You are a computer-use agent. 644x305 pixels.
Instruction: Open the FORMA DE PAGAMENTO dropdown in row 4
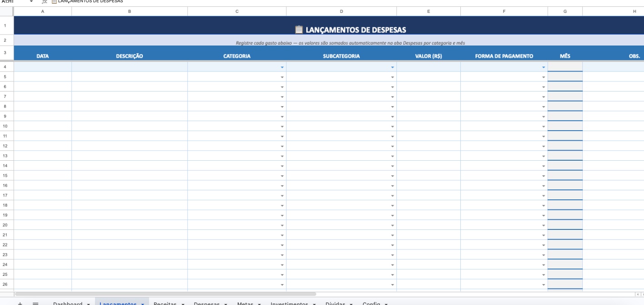tap(543, 66)
